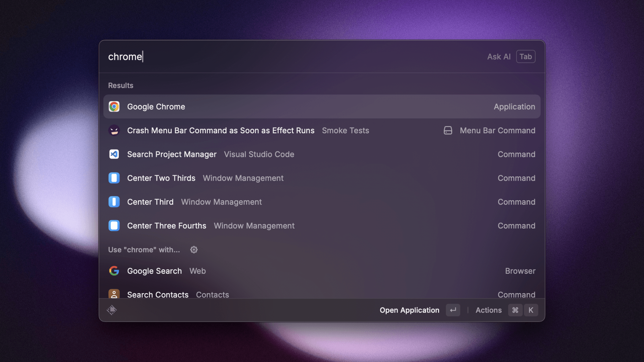The width and height of the screenshot is (644, 362).
Task: Click the Center Third window icon
Action: [114, 202]
